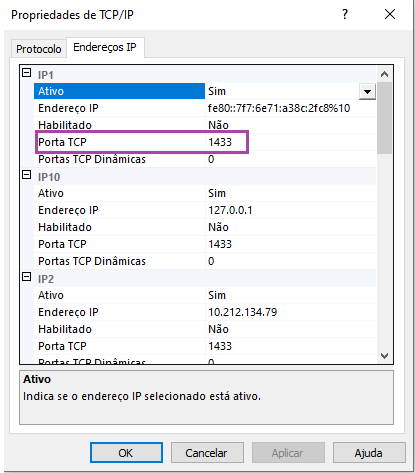
Task: Click the OK button
Action: click(126, 453)
